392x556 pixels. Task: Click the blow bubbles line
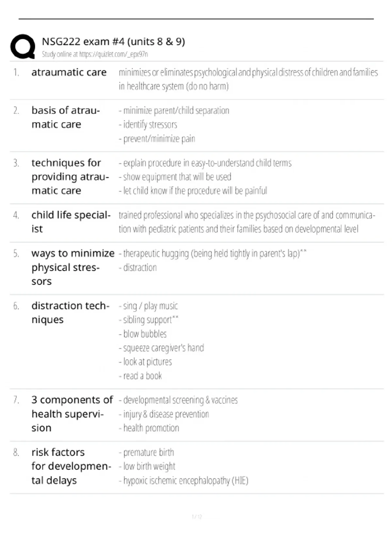[x=143, y=334]
